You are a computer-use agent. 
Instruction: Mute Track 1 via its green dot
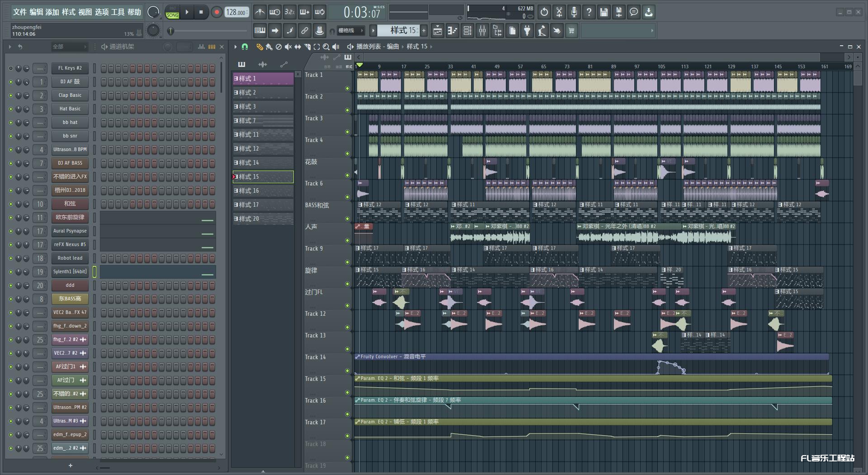pyautogui.click(x=347, y=88)
